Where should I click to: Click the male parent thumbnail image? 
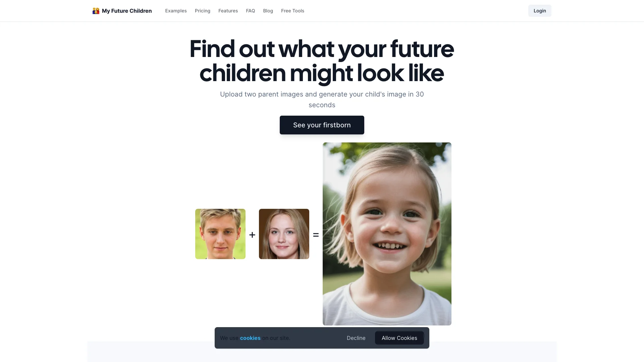pos(220,233)
